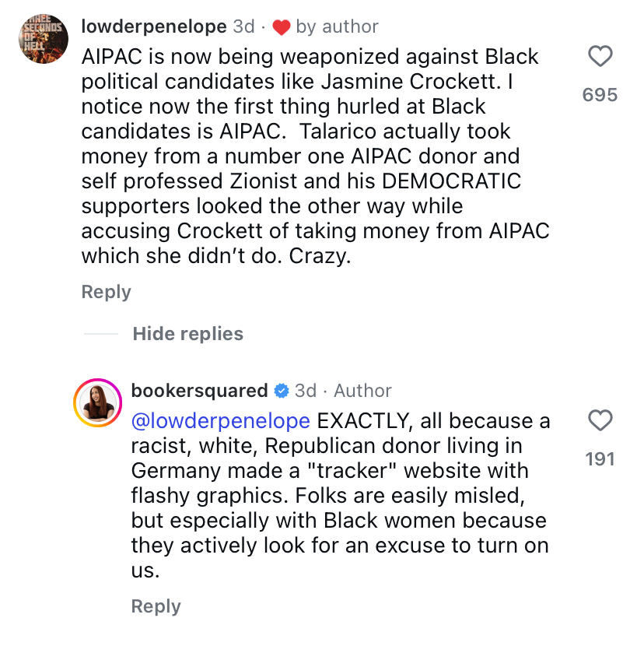
Task: Click bookersquared's reply text starting EXACTLY
Action: [339, 495]
